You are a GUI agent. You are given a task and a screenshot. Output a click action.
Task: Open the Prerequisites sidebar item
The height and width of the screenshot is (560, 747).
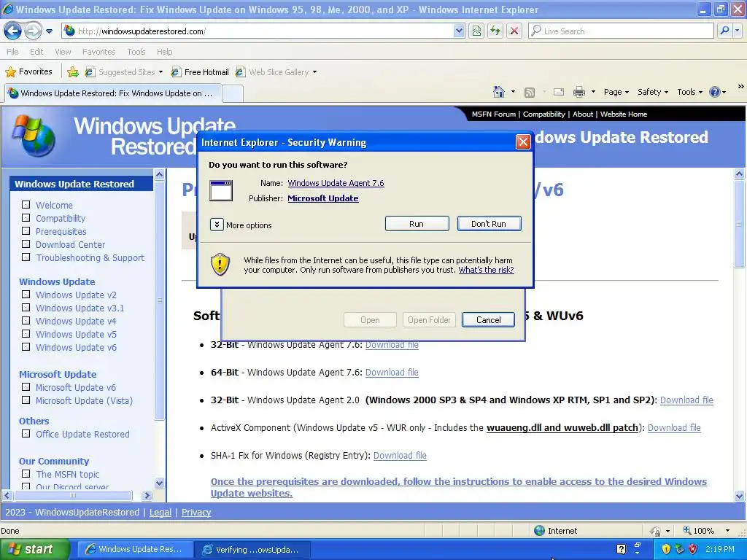(x=61, y=231)
